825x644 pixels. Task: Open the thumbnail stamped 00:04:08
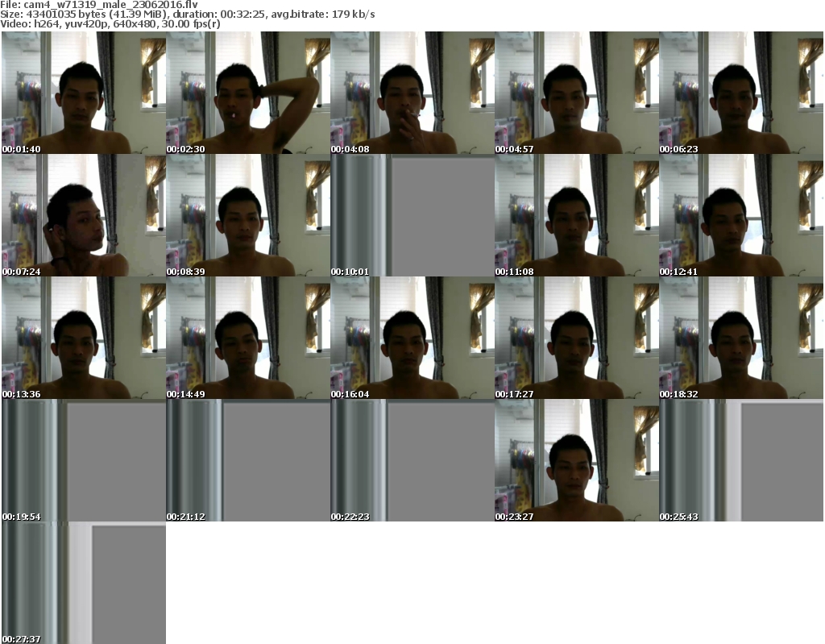pos(412,93)
